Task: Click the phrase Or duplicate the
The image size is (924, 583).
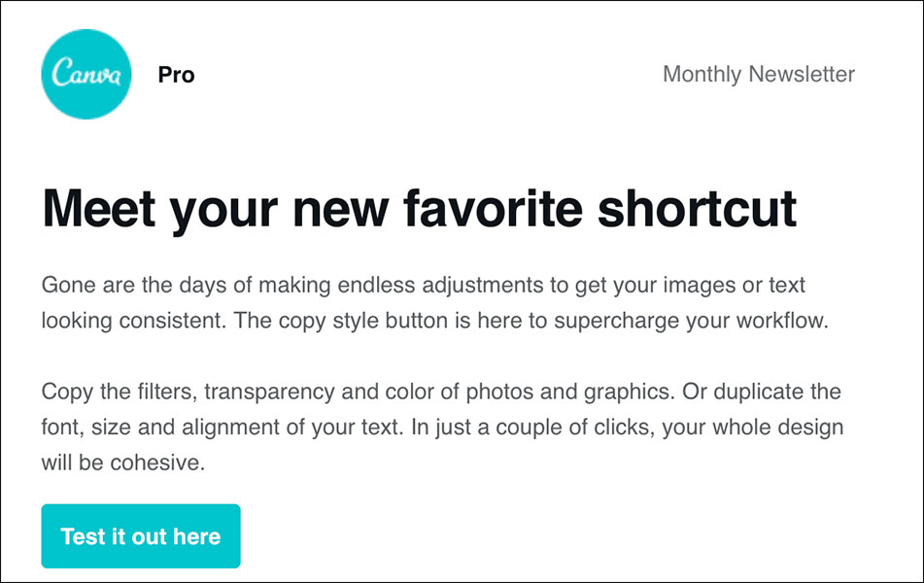Action: point(761,393)
